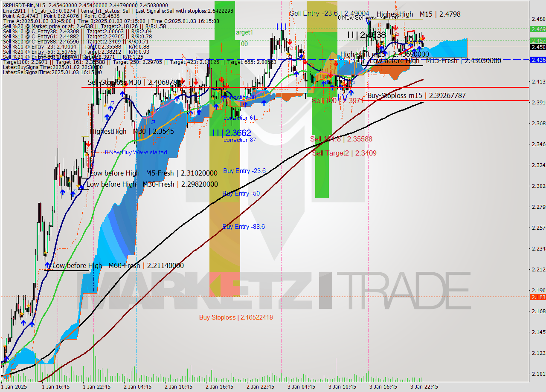Click the '2 Jan 22:45' time axis label
This screenshot has width=546, height=392.
[261, 387]
